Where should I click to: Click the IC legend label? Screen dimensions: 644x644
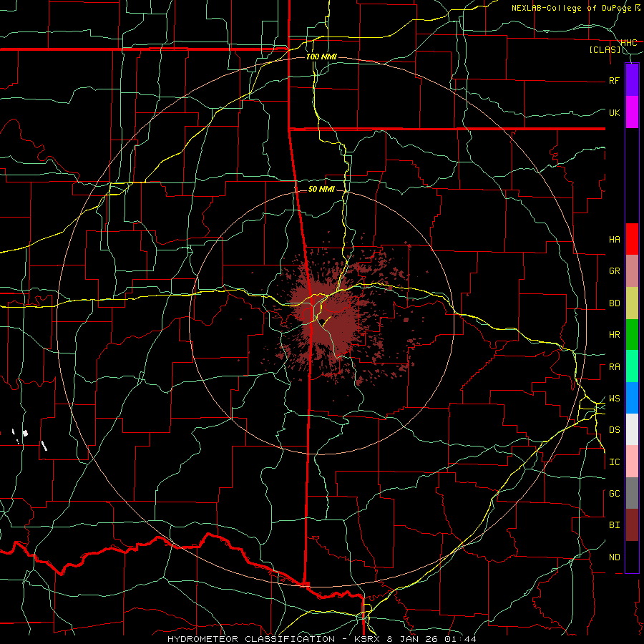614,462
